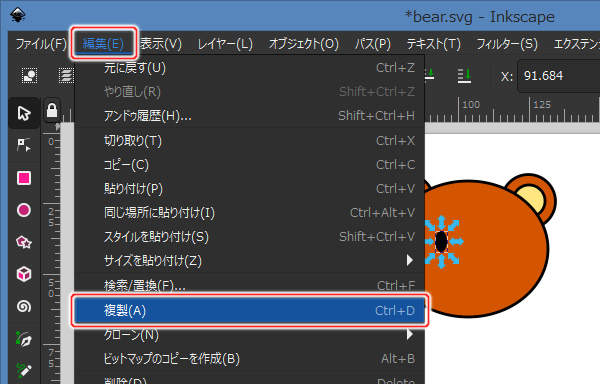Viewport: 600px width, 384px height.
Task: Open the レイヤー(L) menu
Action: point(225,44)
